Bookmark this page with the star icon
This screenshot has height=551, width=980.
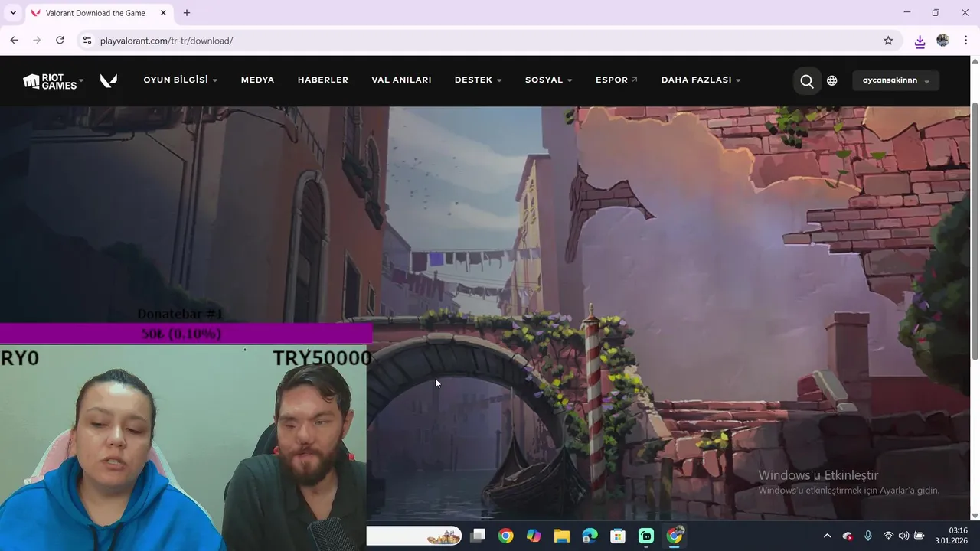click(888, 41)
